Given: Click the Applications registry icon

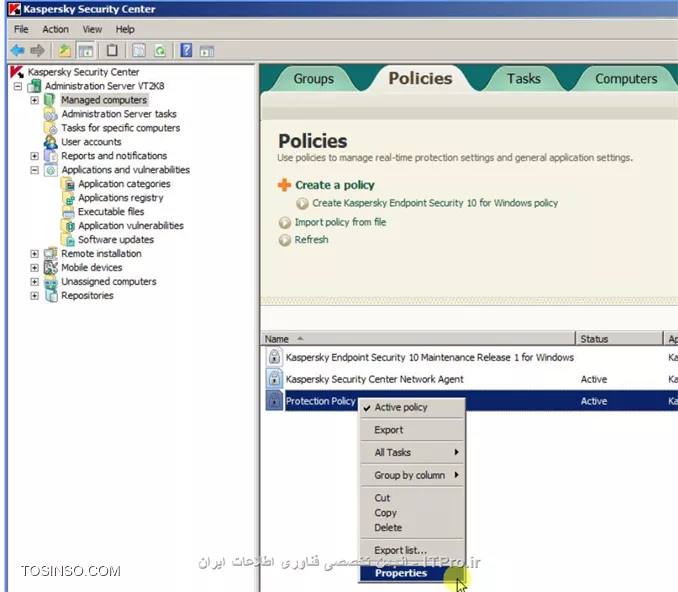Looking at the screenshot, I should click(x=68, y=198).
